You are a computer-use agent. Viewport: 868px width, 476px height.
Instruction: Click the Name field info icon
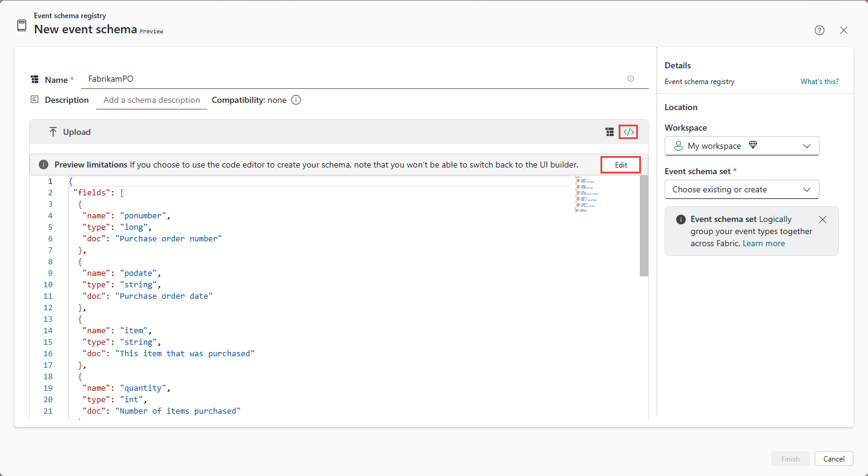[630, 79]
